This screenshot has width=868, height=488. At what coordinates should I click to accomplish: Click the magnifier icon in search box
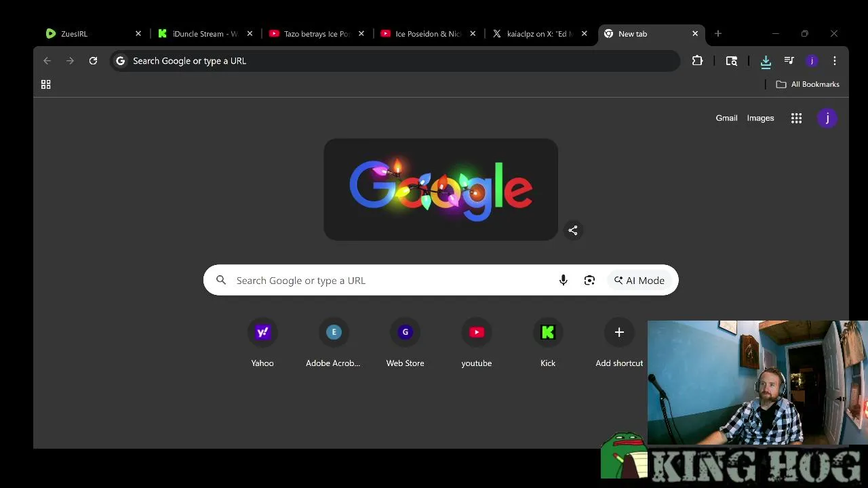point(221,281)
